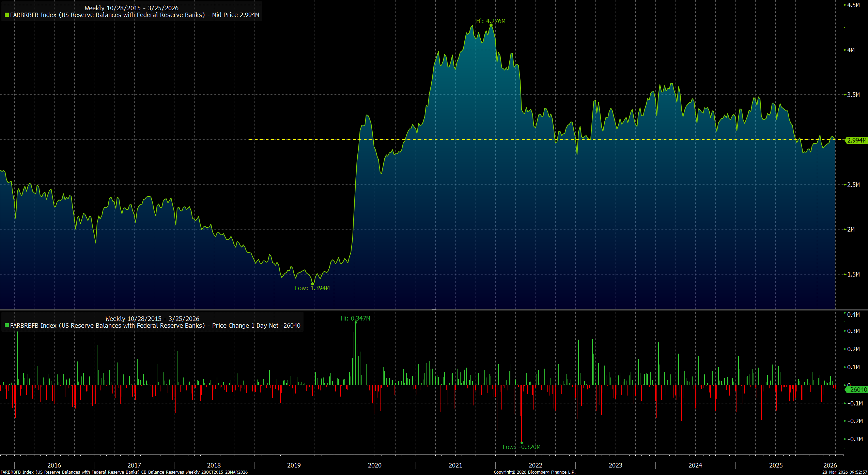The width and height of the screenshot is (868, 475).
Task: Click the Low: 1.394M trough marker dot
Action: click(x=312, y=284)
